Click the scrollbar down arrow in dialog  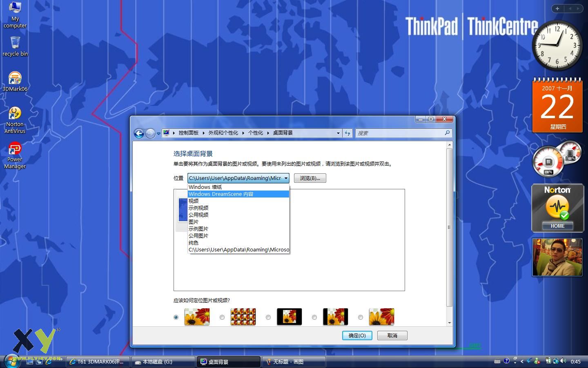tap(450, 323)
